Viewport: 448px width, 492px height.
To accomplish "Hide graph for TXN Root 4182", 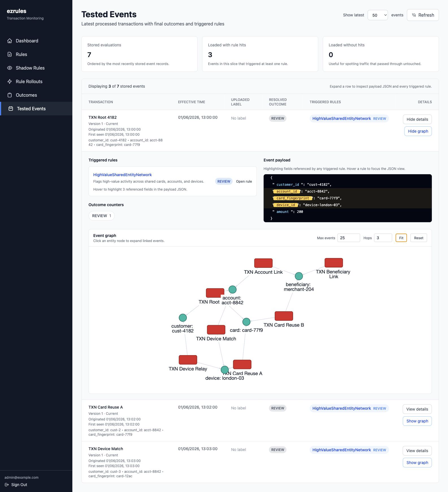I will click(x=418, y=131).
